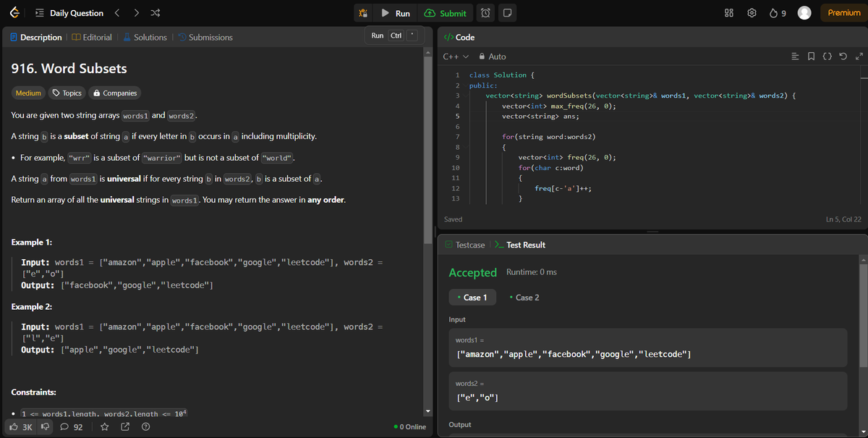Open the settings gear
This screenshot has height=438, width=868.
click(752, 12)
